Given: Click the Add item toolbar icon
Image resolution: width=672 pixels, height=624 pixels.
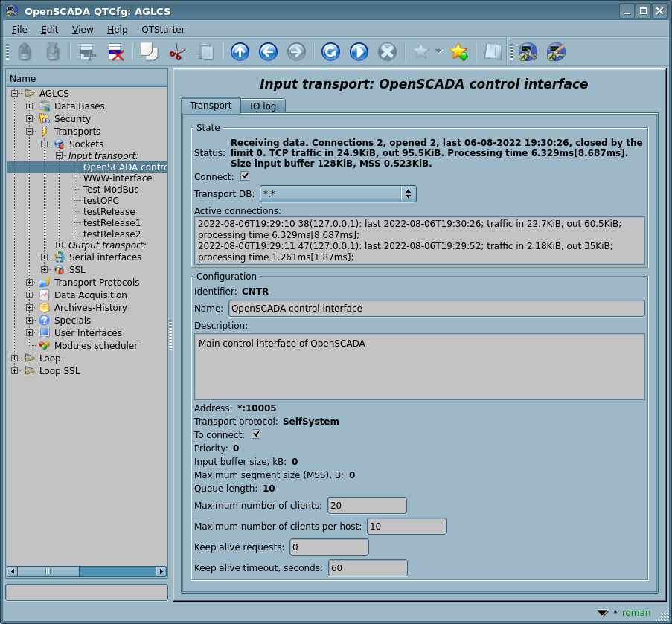Looking at the screenshot, I should 88,52.
